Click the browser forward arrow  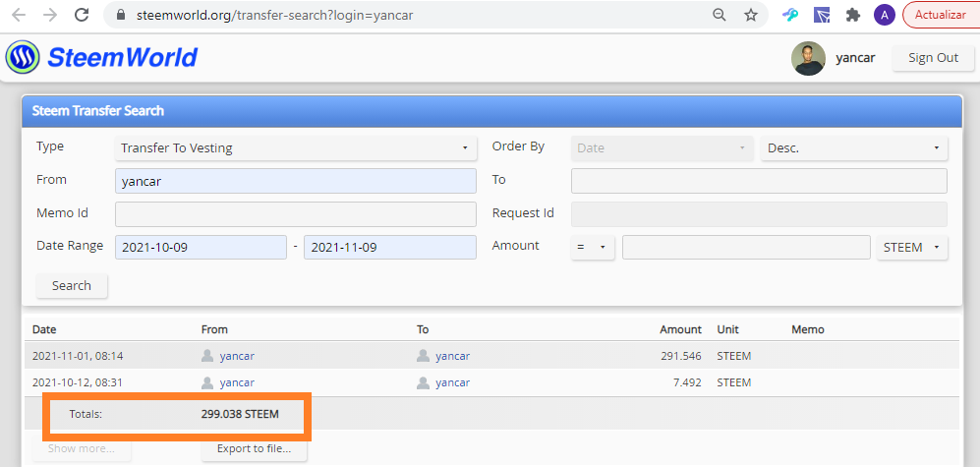50,15
